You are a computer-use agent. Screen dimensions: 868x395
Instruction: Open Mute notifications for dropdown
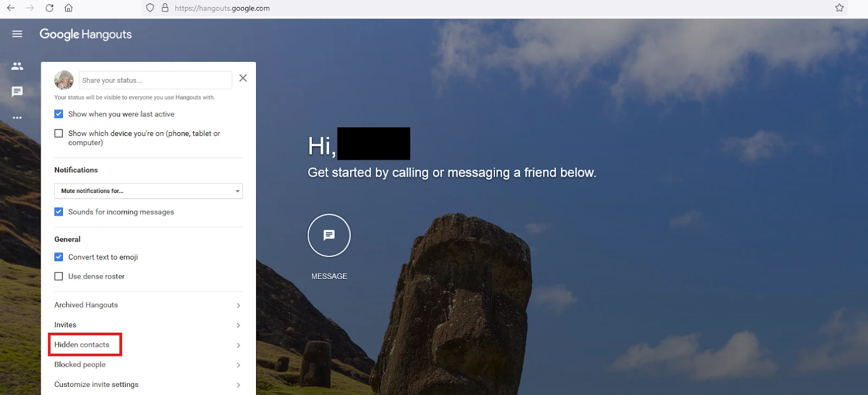pos(149,191)
